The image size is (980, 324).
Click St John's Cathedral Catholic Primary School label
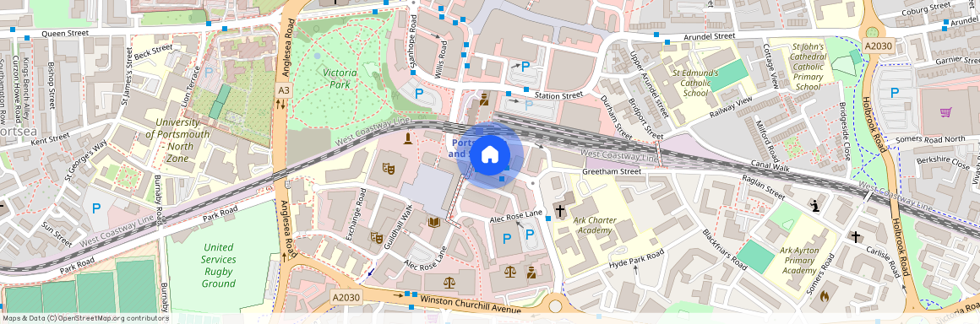point(808,67)
